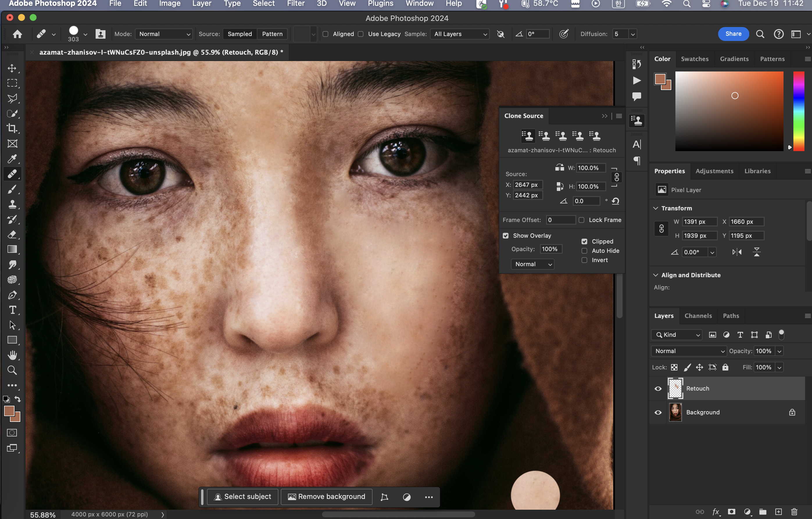This screenshot has height=519, width=812.
Task: Activate the Zoom tool in toolbar
Action: 12,370
